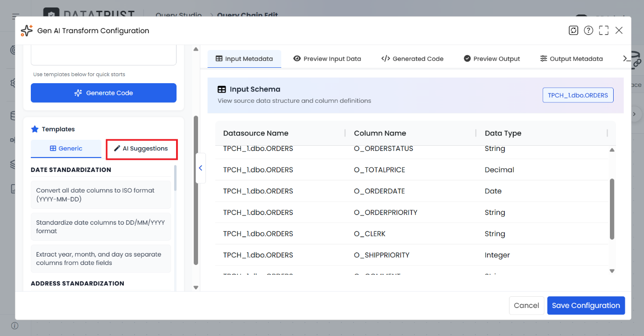Select the O_ORDERDATE column cell
The image size is (644, 336).
pyautogui.click(x=379, y=191)
